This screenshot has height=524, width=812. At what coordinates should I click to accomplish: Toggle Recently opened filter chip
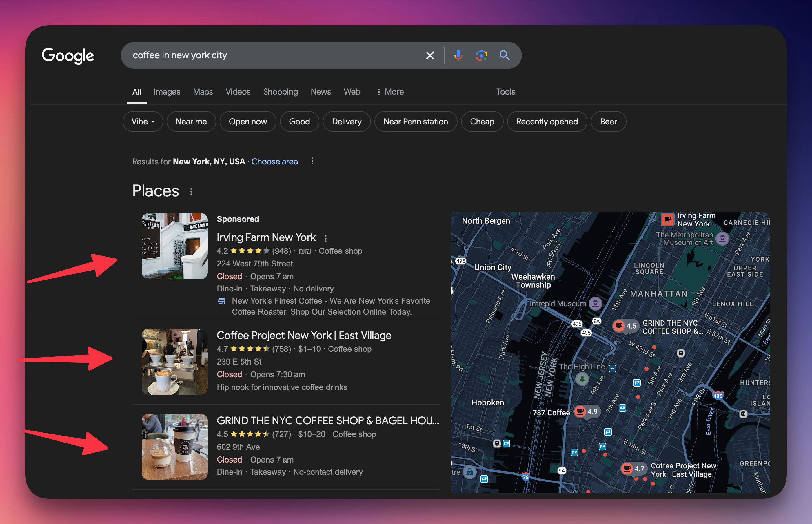pyautogui.click(x=547, y=122)
